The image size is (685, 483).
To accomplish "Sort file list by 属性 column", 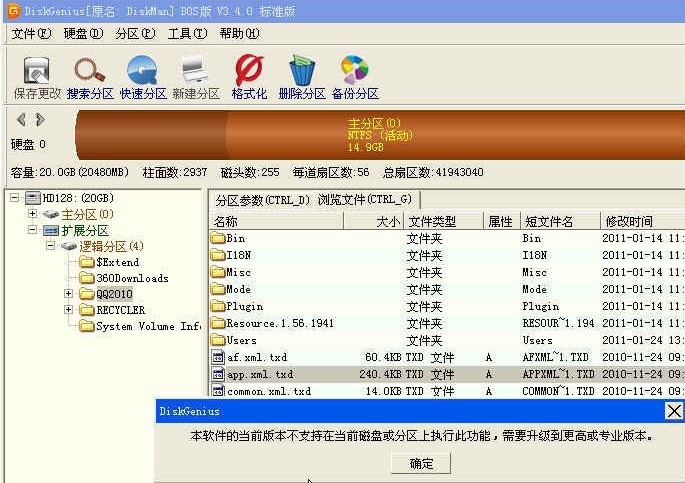I will (502, 221).
